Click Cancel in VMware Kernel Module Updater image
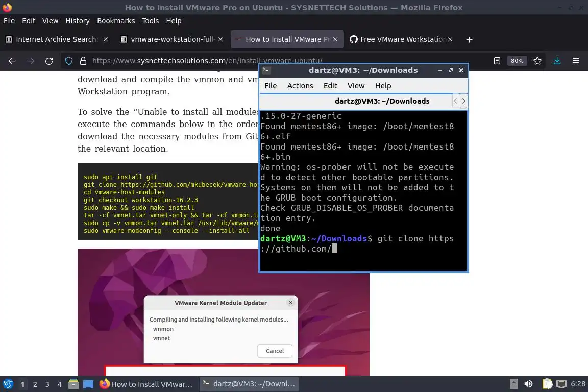588x392 pixels. pos(275,351)
